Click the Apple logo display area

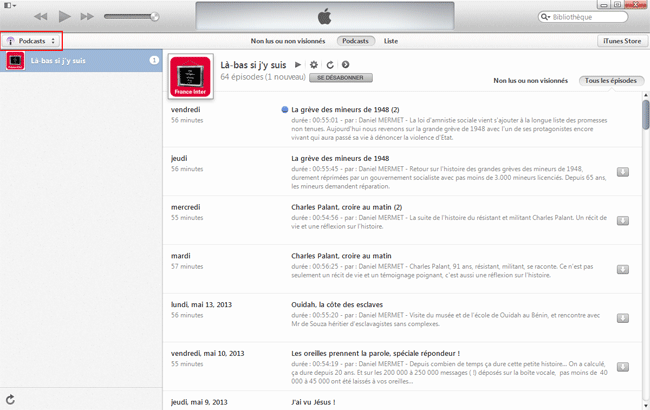[325, 17]
